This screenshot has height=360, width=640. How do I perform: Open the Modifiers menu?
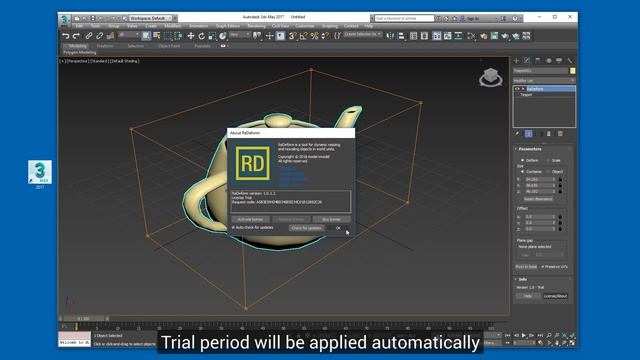tap(173, 26)
